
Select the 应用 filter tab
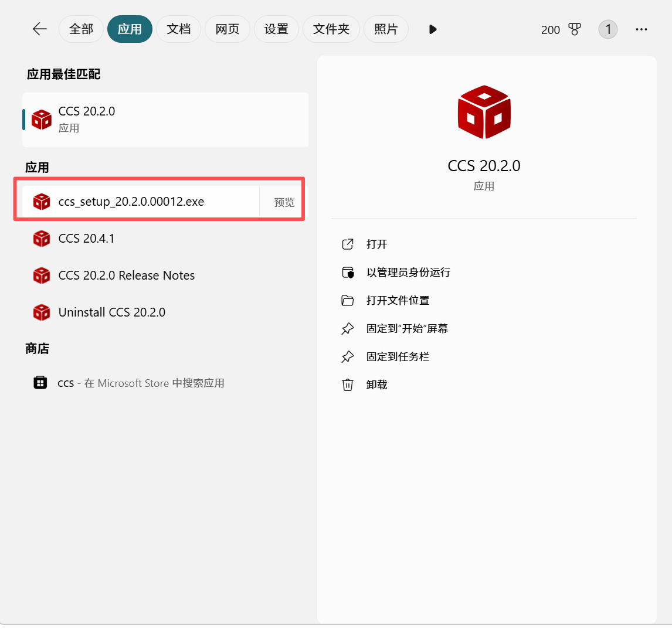[x=130, y=29]
